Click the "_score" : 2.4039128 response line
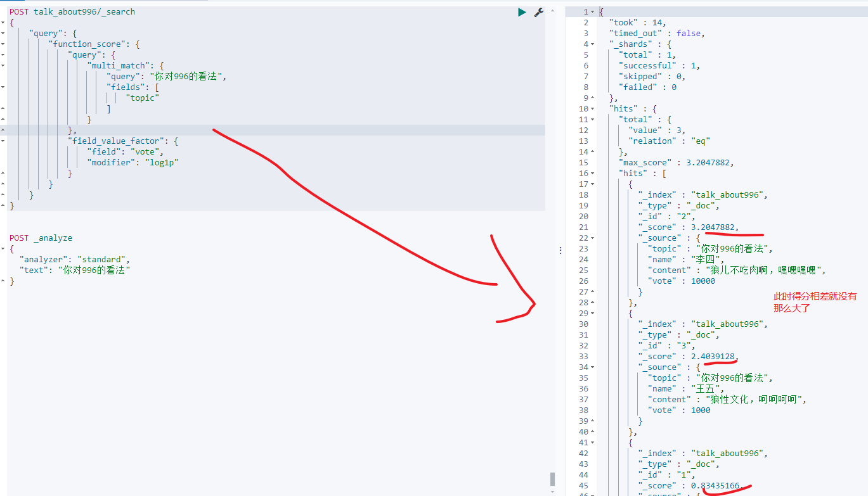This screenshot has width=868, height=496. coord(689,357)
